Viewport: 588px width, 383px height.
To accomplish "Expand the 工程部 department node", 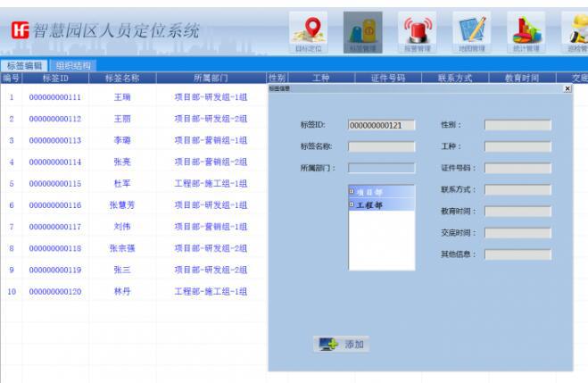I will tap(352, 204).
